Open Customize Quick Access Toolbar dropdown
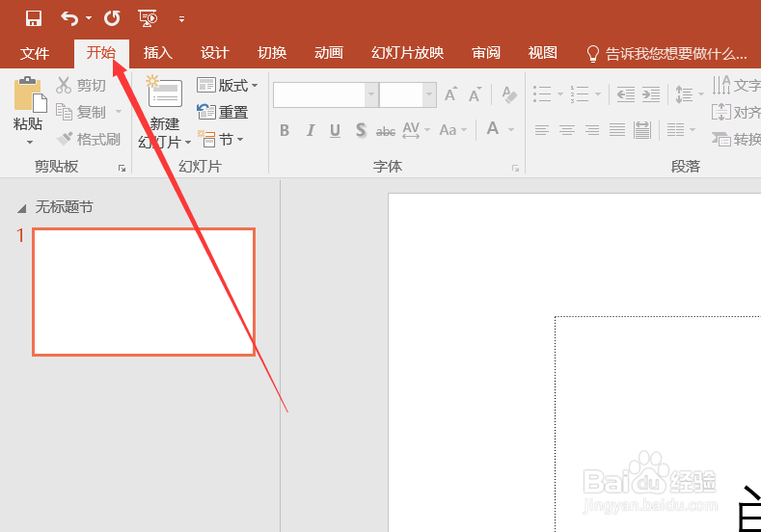This screenshot has height=532, width=761. coord(181,19)
